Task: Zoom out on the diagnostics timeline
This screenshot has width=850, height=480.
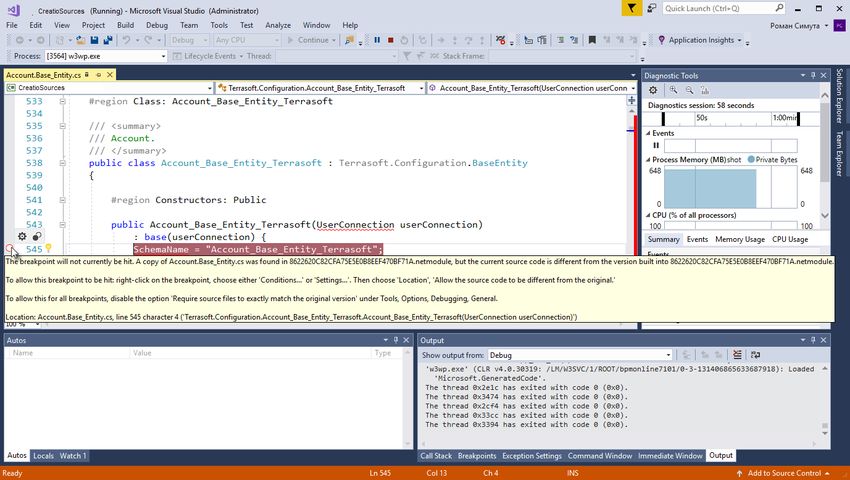Action: click(x=689, y=90)
